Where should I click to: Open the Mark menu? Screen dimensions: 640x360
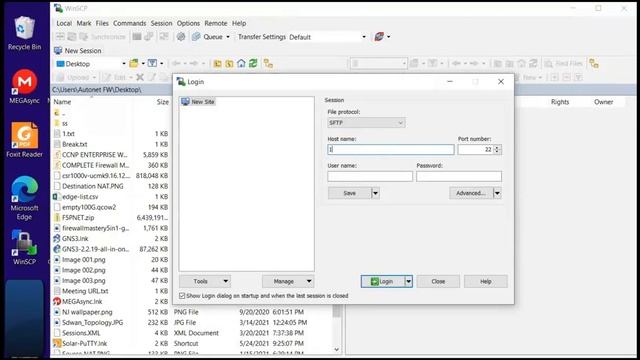tap(84, 23)
